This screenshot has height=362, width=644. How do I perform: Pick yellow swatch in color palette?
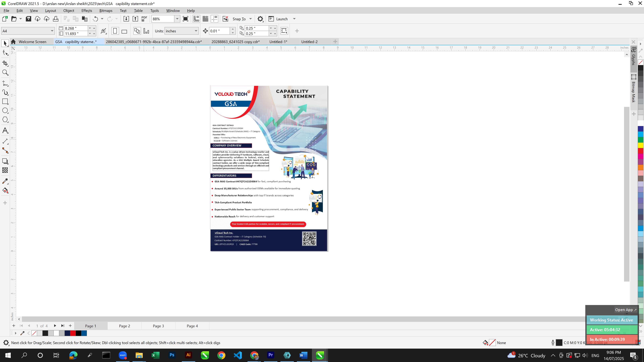tap(640, 145)
